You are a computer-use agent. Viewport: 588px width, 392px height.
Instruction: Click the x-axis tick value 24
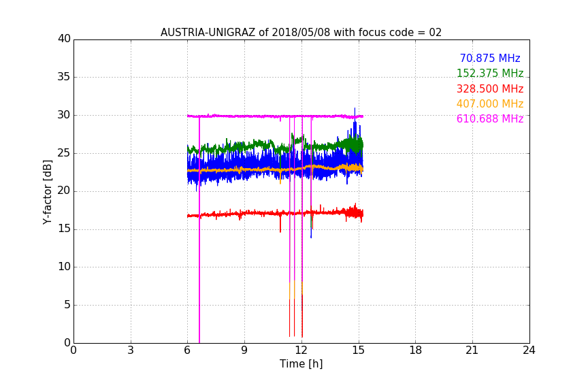pos(529,350)
